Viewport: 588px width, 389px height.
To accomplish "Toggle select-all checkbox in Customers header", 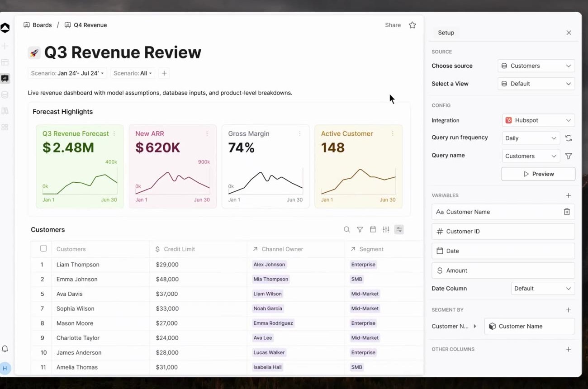I will [x=43, y=248].
